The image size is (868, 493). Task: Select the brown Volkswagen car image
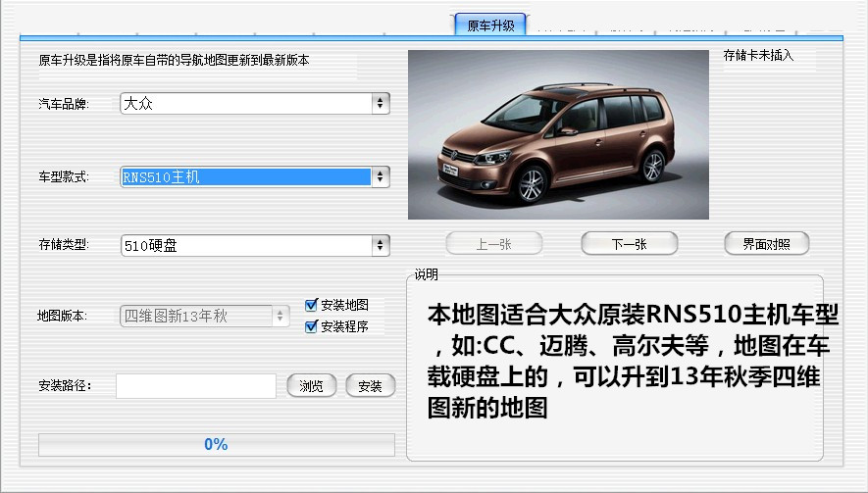(x=558, y=135)
